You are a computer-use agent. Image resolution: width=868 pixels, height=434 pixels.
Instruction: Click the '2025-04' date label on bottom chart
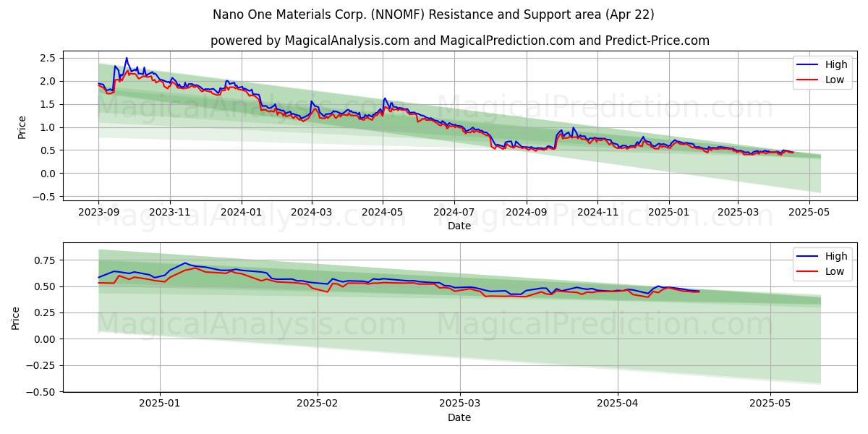click(618, 403)
